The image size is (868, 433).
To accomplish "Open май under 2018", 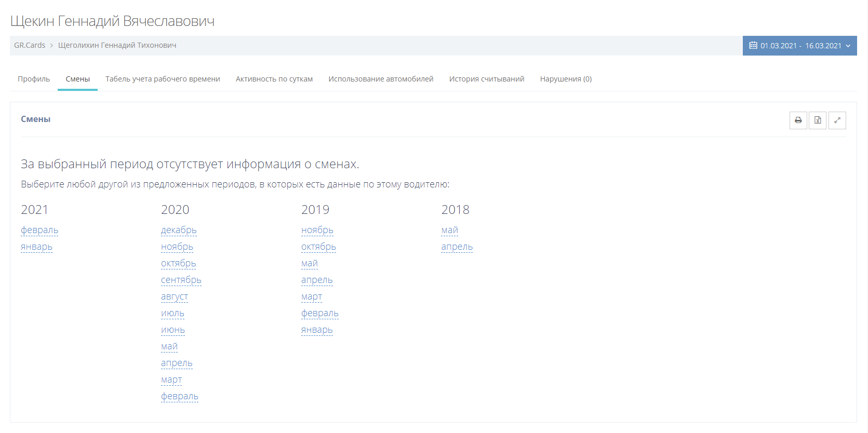I will [x=450, y=230].
